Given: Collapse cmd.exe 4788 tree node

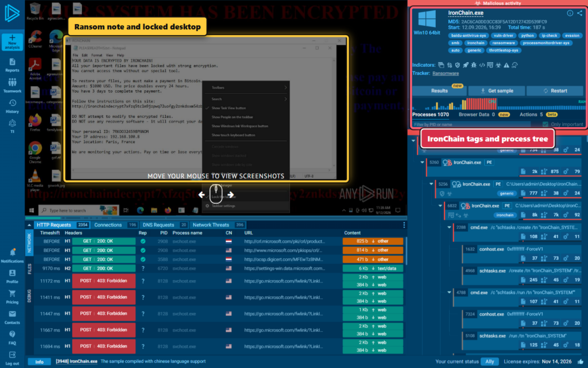Looking at the screenshot, I should 449,293.
